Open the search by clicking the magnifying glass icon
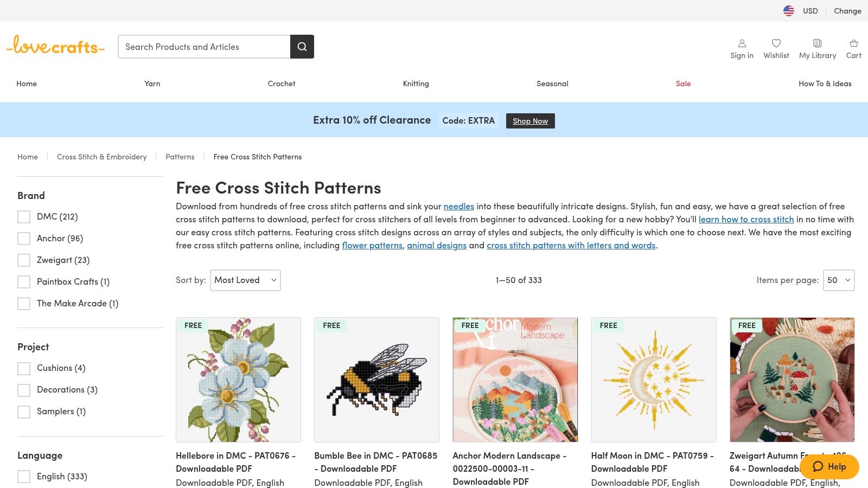Screen dimensions: 868x488 click(302, 47)
